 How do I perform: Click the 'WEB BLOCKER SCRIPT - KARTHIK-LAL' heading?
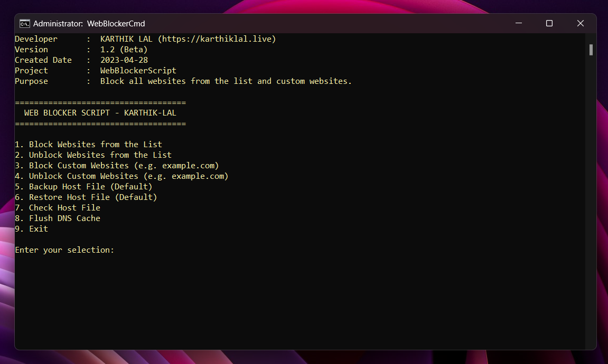pyautogui.click(x=100, y=113)
